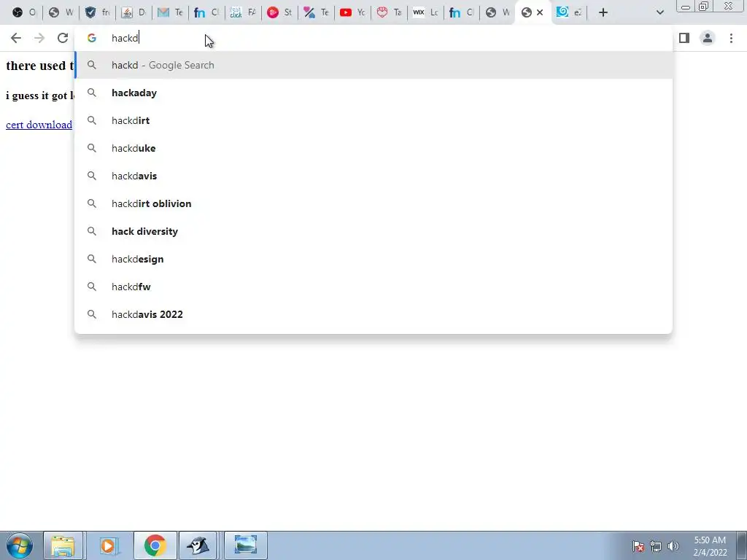Switch to the YouTube tab
This screenshot has width=747, height=560.
coord(352,13)
